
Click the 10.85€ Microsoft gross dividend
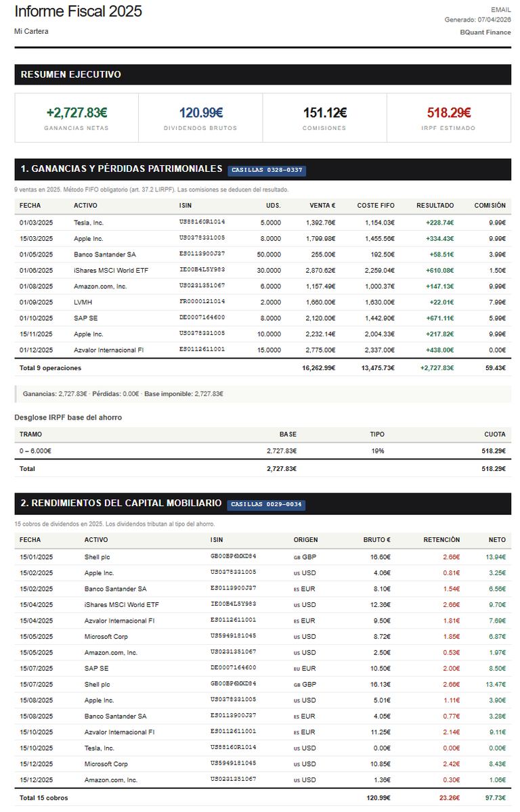point(381,764)
